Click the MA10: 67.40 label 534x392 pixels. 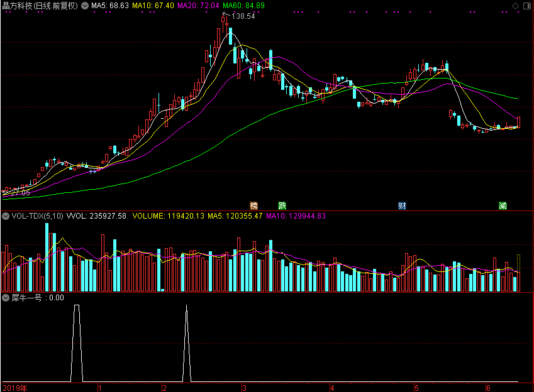pos(153,6)
